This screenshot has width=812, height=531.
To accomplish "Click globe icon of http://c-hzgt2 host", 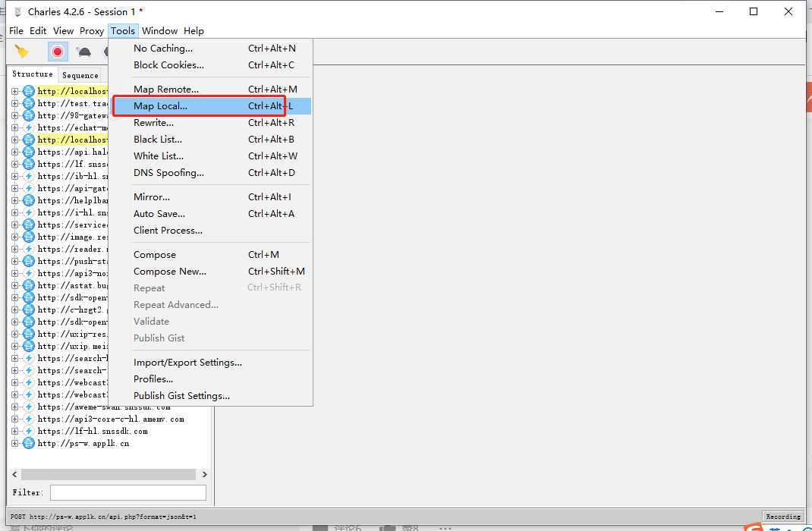I will coord(29,310).
